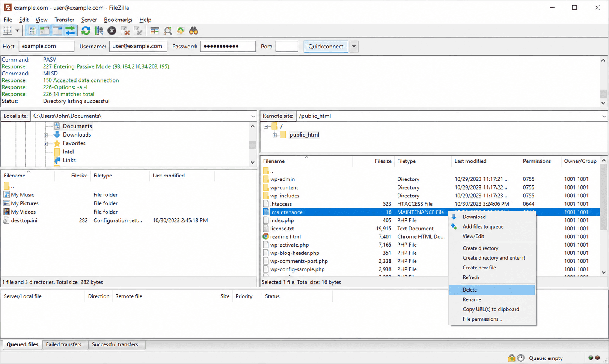Click the Chrome icon beside readme.html
The width and height of the screenshot is (609, 364).
(x=266, y=236)
